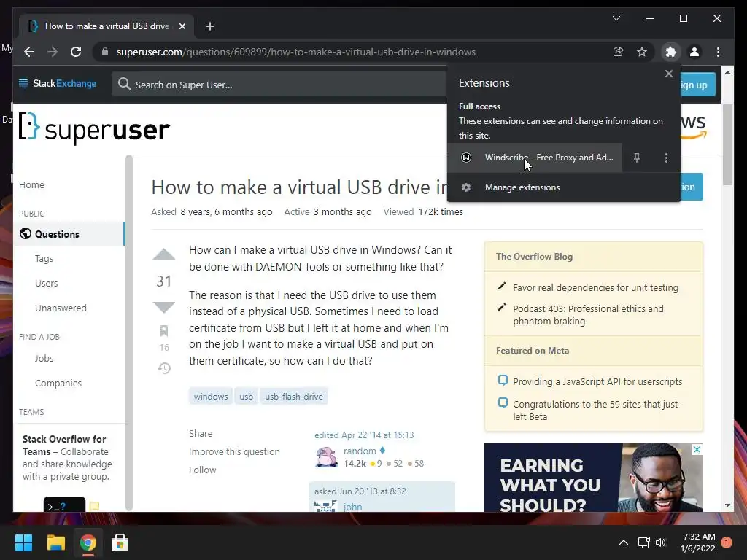Image resolution: width=747 pixels, height=560 pixels.
Task: Open Favor real dependencies blog post
Action: coord(595,287)
